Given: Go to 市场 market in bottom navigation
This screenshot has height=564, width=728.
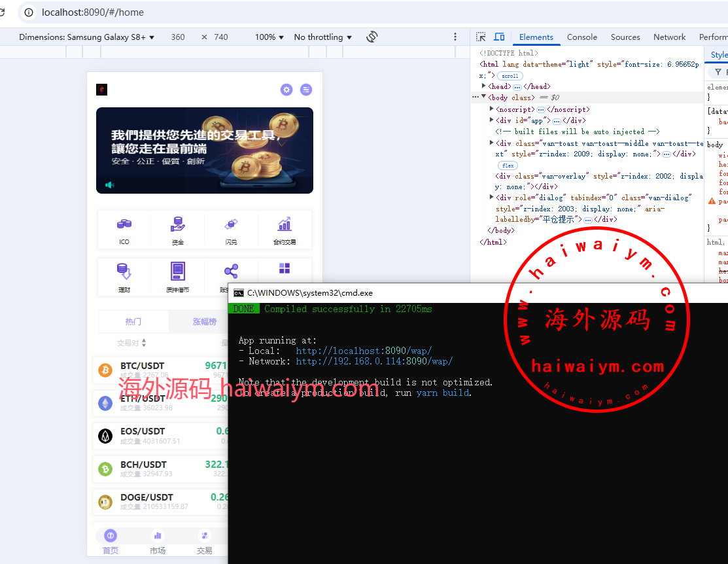Looking at the screenshot, I should tap(158, 541).
